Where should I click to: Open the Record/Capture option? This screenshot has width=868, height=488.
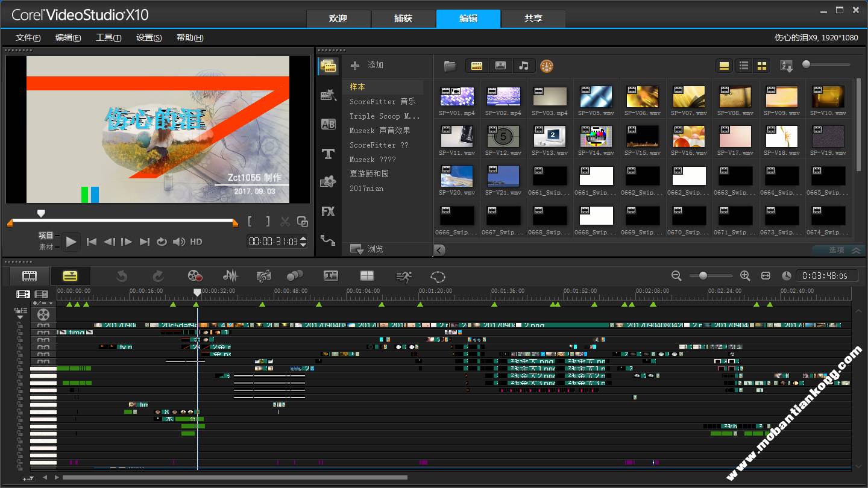195,276
